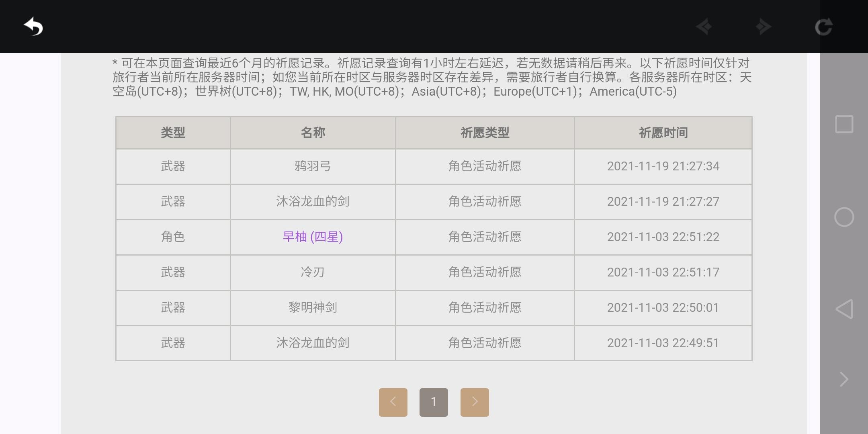Select 沐浴龙血的剑 in the 21:27:27 row
The height and width of the screenshot is (434, 868).
[x=313, y=201]
